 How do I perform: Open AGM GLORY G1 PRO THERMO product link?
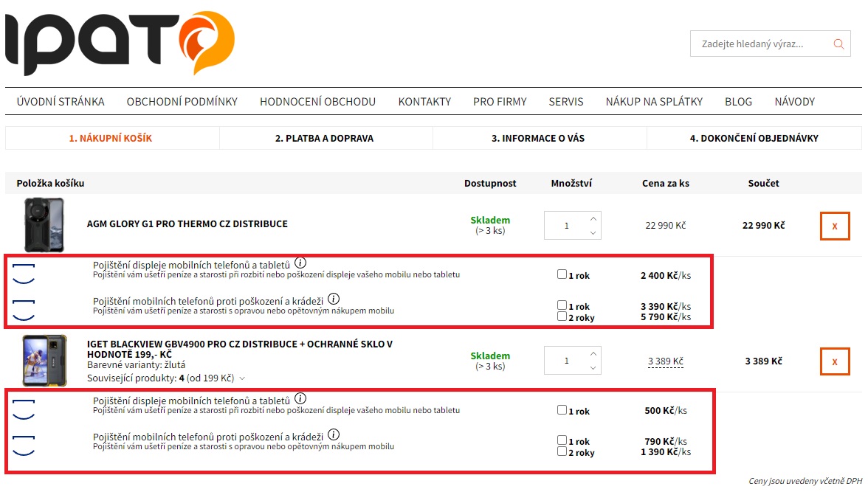pyautogui.click(x=187, y=224)
